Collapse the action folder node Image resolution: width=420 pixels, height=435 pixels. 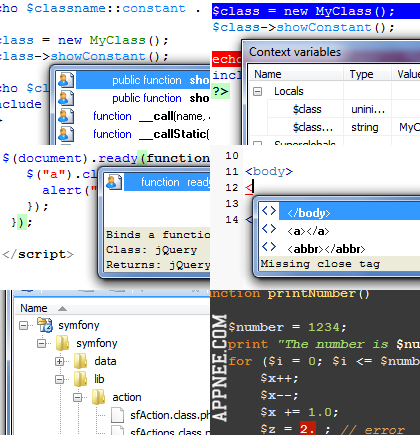click(x=77, y=397)
